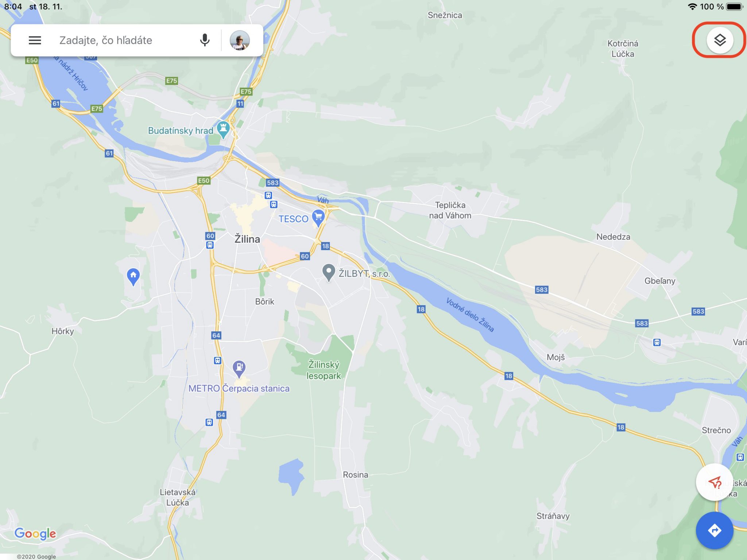Tap the Žilina city label
This screenshot has height=560, width=747.
247,239
